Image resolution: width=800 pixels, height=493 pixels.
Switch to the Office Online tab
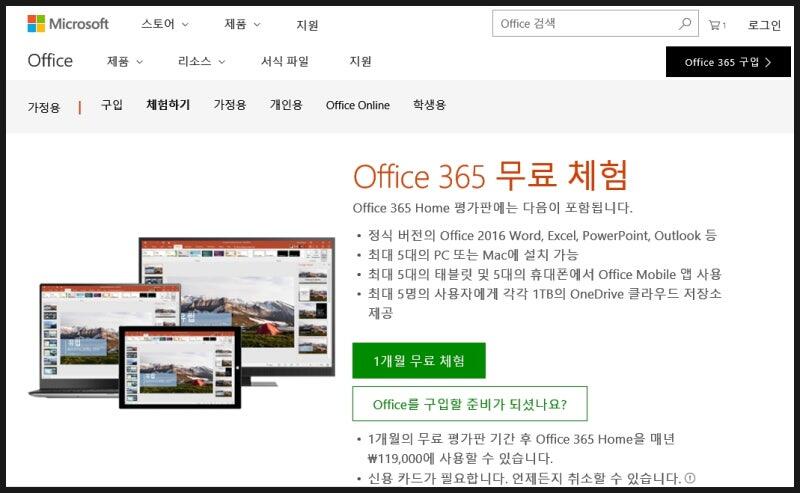pyautogui.click(x=358, y=105)
